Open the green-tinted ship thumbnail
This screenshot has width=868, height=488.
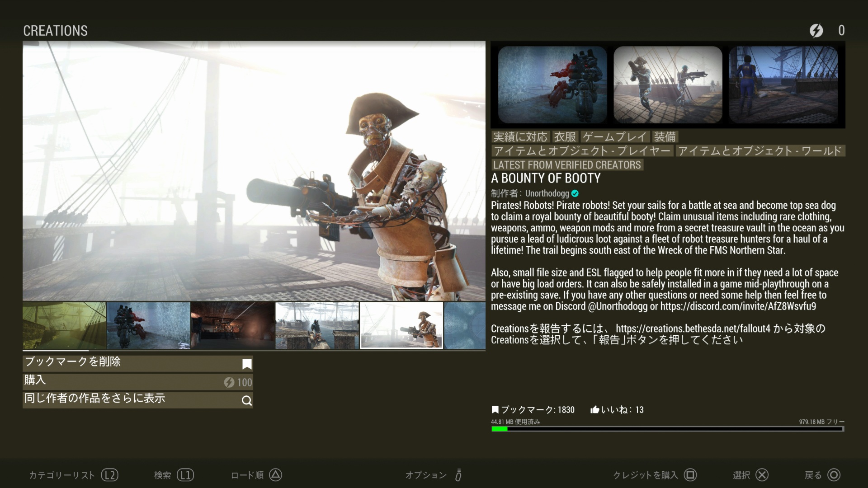[x=64, y=326]
